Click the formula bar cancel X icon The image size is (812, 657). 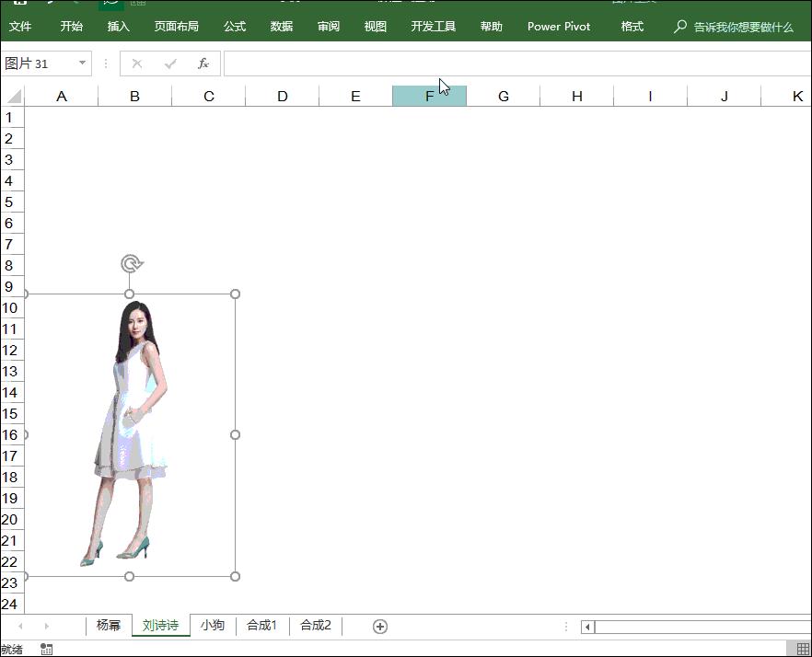137,63
